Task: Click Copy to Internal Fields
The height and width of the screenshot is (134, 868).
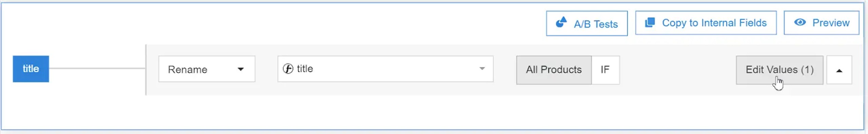Action: pyautogui.click(x=706, y=23)
